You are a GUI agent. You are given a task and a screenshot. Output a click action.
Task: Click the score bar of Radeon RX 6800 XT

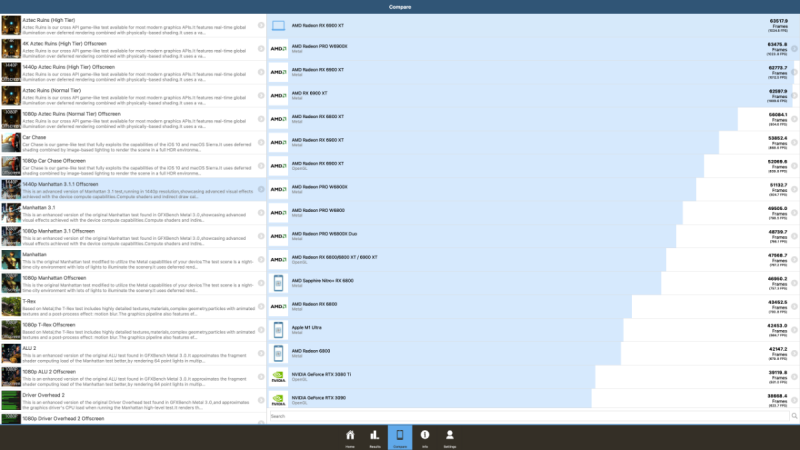(503, 119)
